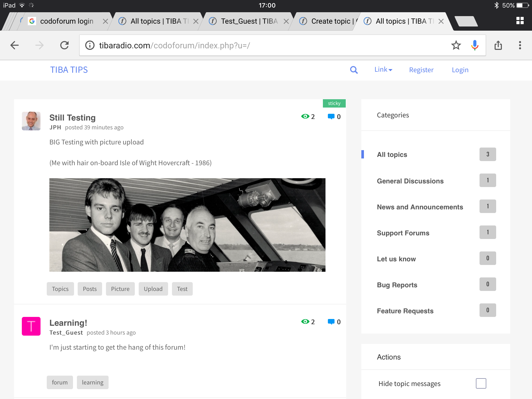The width and height of the screenshot is (532, 399).
Task: Open the three-dot browser menu
Action: coord(520,45)
